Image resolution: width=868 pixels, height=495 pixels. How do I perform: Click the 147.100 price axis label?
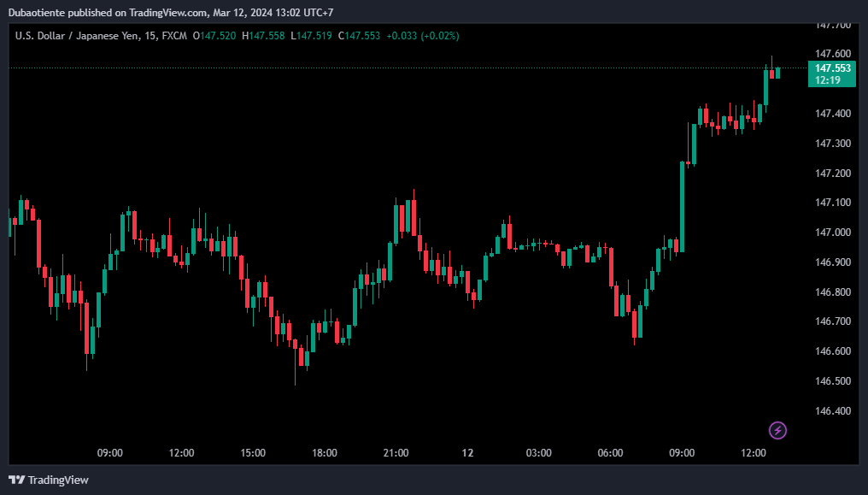833,203
